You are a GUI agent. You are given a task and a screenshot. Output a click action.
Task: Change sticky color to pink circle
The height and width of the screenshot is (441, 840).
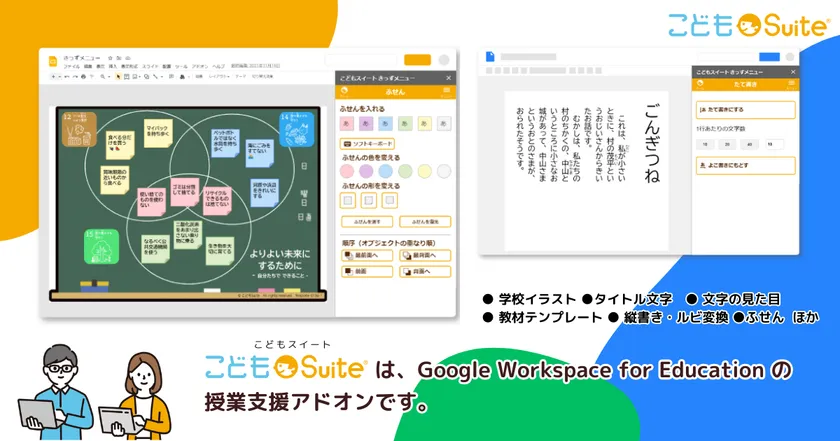point(347,171)
